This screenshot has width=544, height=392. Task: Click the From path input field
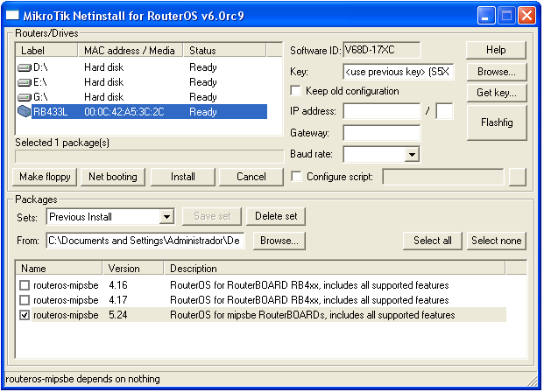145,241
